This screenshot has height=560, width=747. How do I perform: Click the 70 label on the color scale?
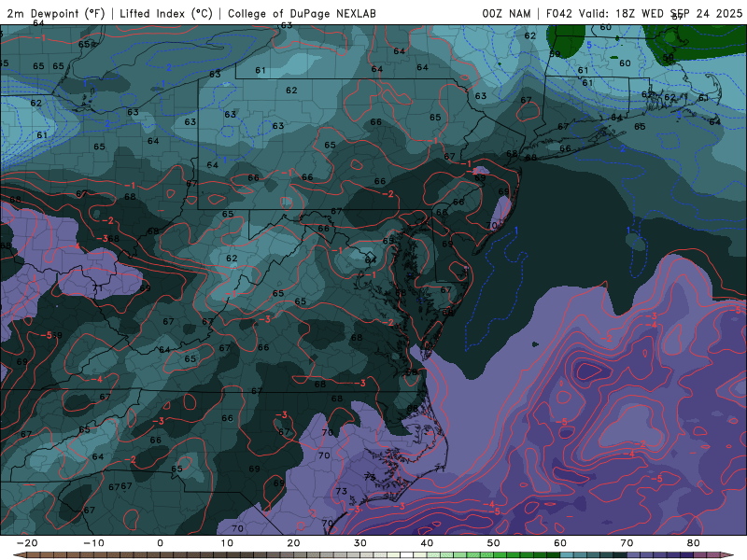tap(627, 543)
